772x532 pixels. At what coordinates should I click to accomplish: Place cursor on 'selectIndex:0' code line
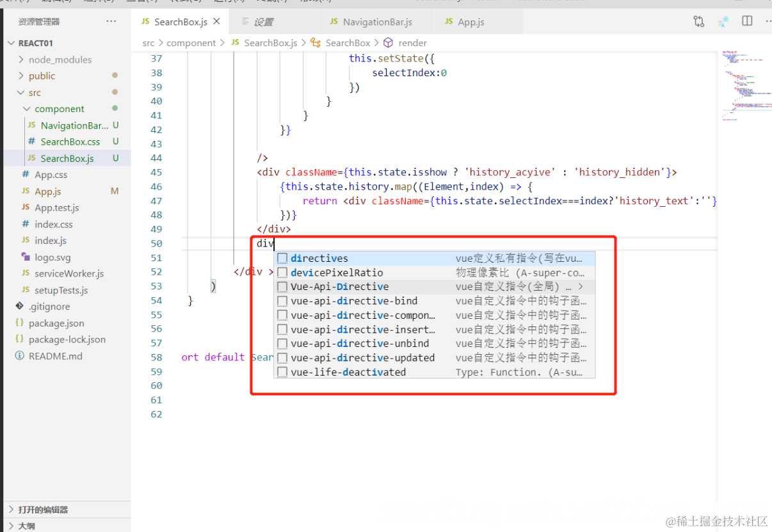point(409,72)
